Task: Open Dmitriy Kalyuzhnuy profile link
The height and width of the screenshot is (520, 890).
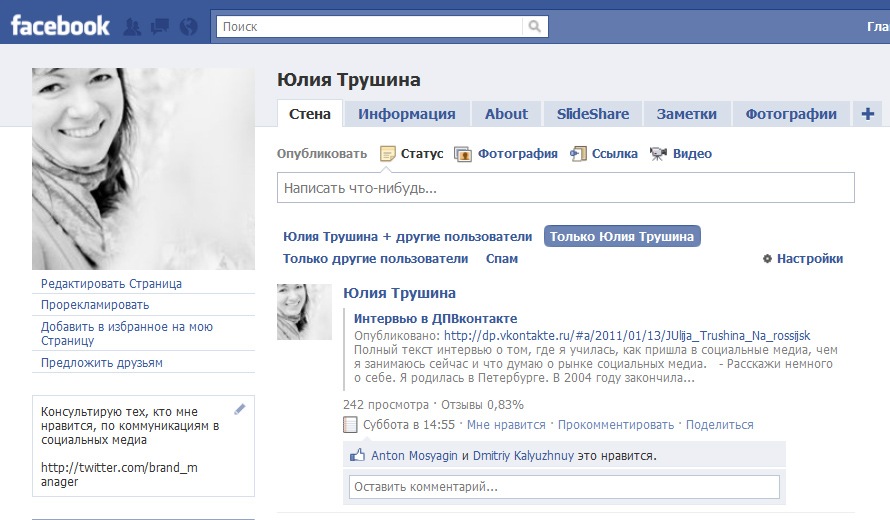Action: pyautogui.click(x=523, y=455)
